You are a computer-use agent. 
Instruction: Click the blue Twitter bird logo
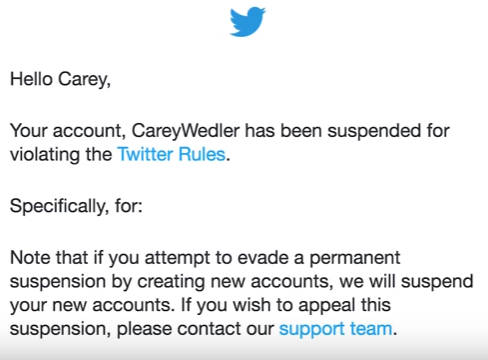coord(247,21)
